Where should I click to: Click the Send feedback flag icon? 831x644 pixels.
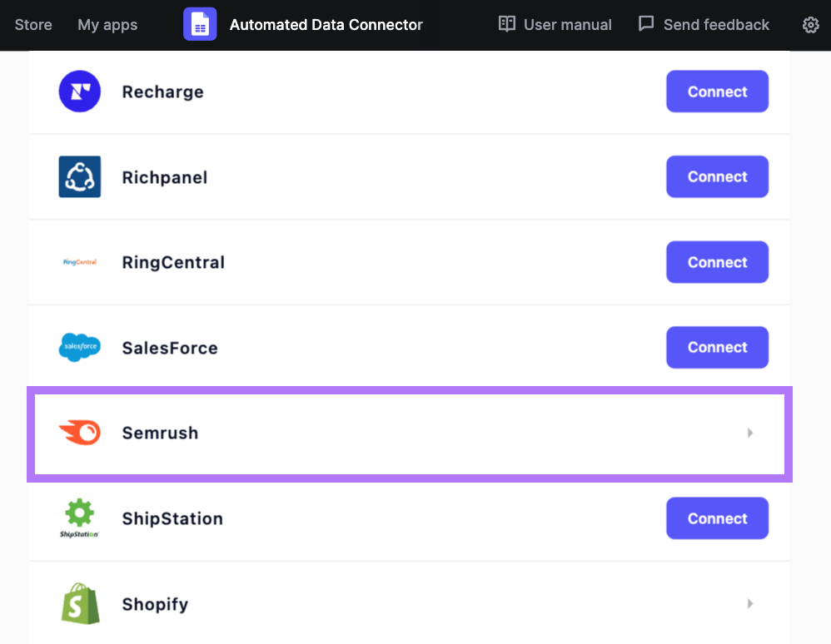point(646,24)
